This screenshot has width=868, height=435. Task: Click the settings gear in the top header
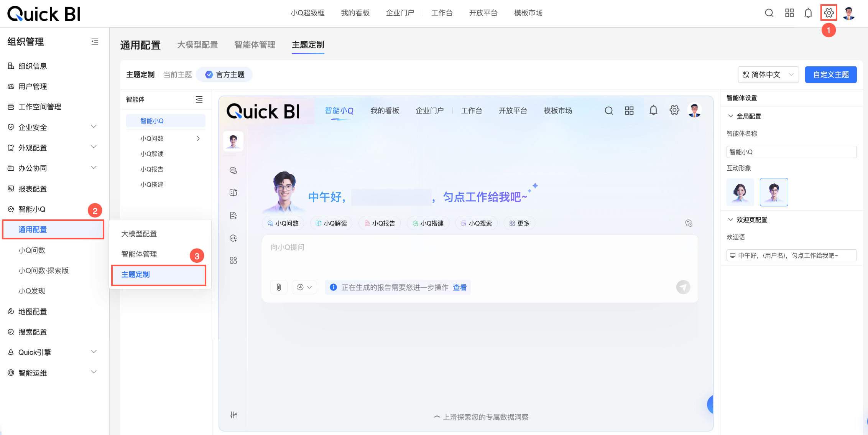[x=829, y=13]
